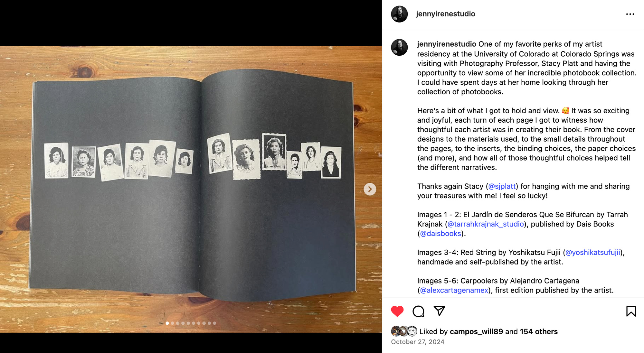The width and height of the screenshot is (644, 353).
Task: Advance to next carousel image arrow
Action: (x=370, y=189)
